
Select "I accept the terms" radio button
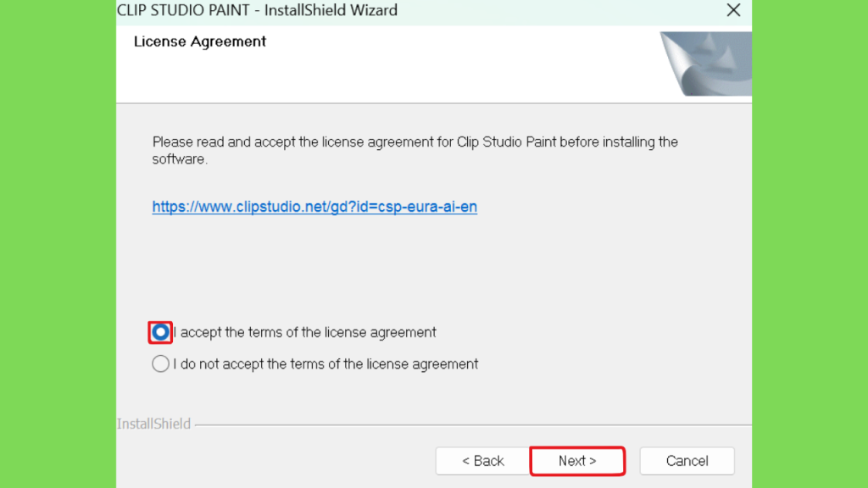point(160,332)
